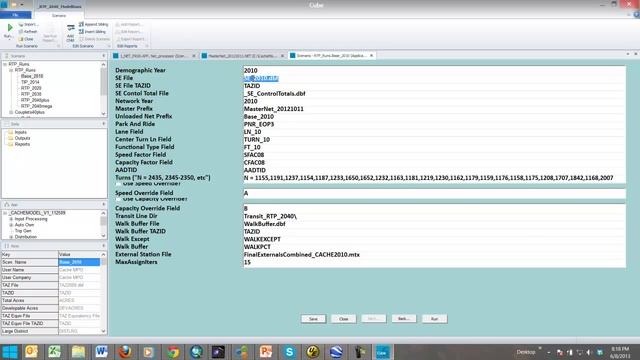Screen dimensions: 640x360
Task: Click the Append Sibling icon
Action: [x=81, y=24]
